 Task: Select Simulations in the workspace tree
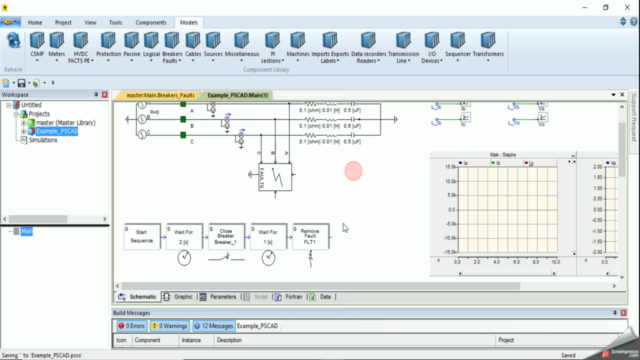pyautogui.click(x=43, y=140)
